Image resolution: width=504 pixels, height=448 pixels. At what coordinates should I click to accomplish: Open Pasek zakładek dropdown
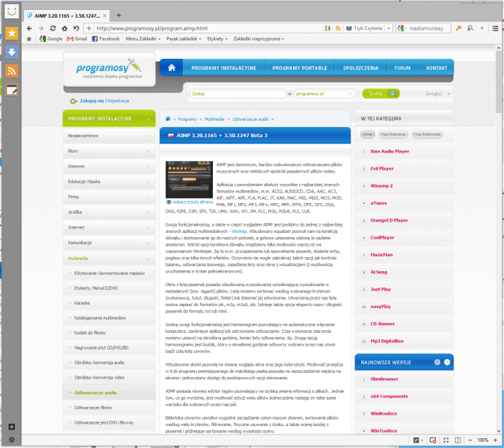tap(184, 39)
